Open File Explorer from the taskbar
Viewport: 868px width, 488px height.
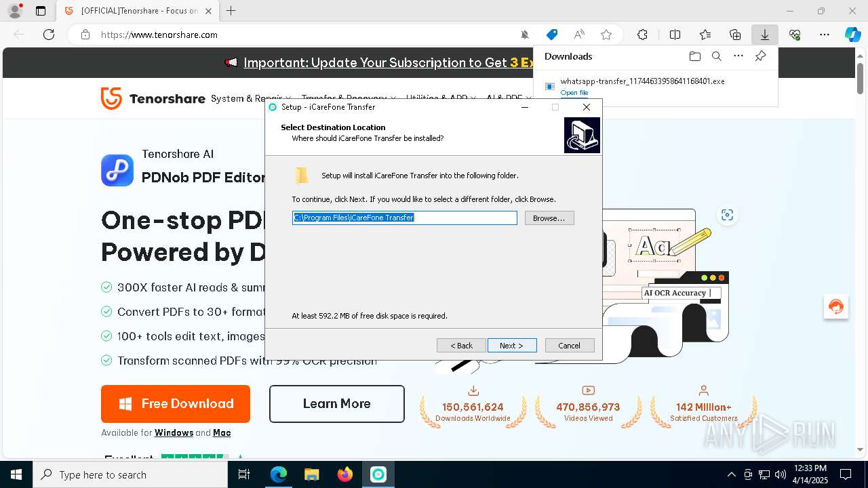tap(312, 474)
